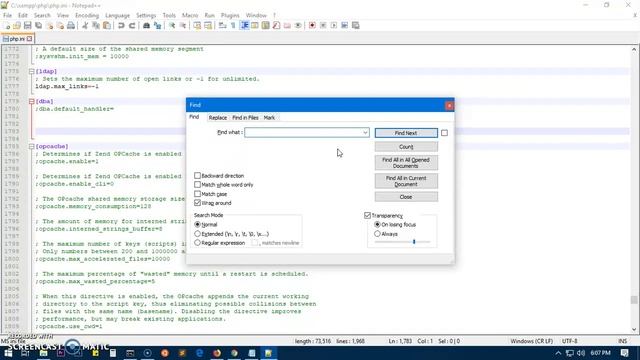Select Normal search mode
Screen dimensions: 640x360
pos(198,224)
